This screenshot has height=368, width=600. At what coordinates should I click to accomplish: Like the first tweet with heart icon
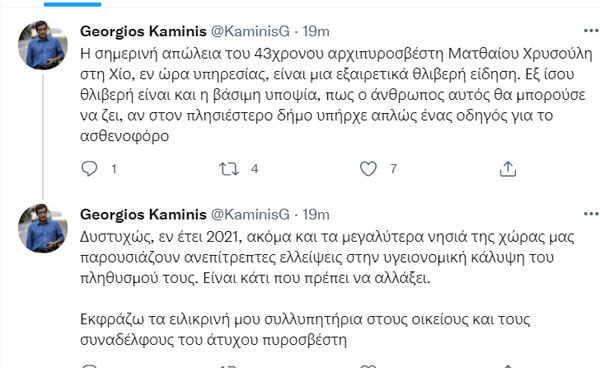[x=368, y=169]
